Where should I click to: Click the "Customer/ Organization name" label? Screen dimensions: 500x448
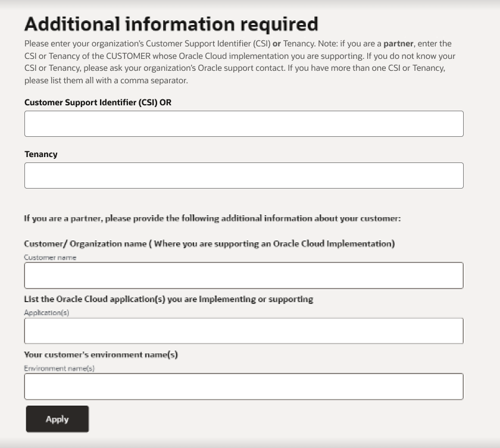click(209, 244)
